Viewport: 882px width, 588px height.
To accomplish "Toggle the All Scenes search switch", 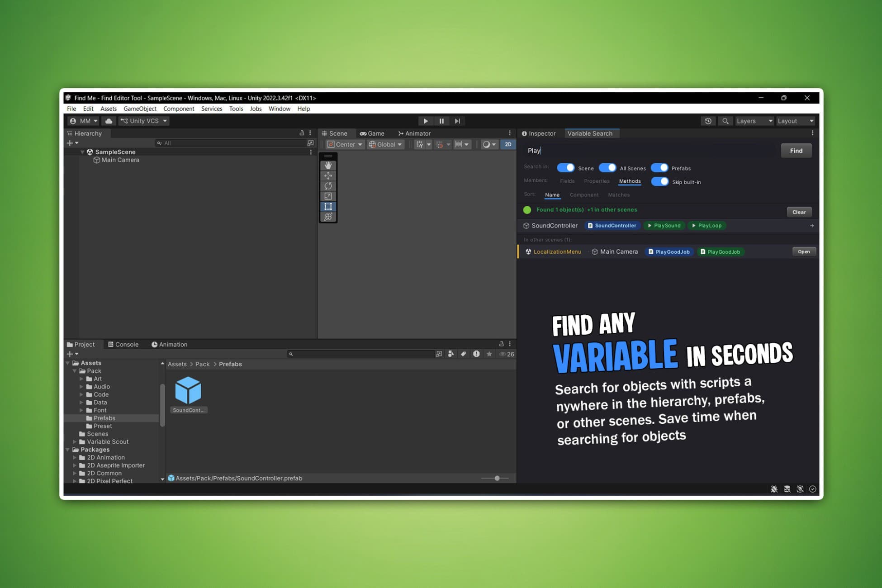I will (x=607, y=168).
